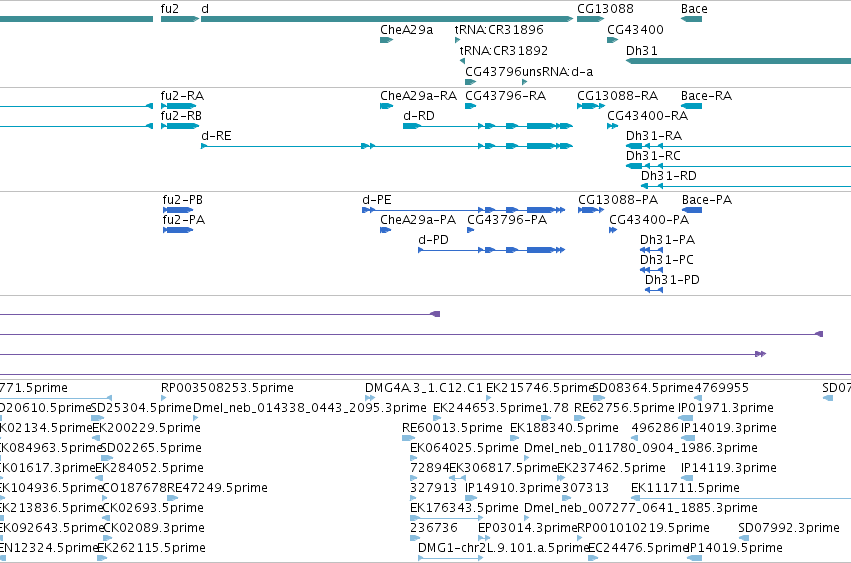
Task: Click the CG43400-PA protein label
Action: tap(649, 220)
